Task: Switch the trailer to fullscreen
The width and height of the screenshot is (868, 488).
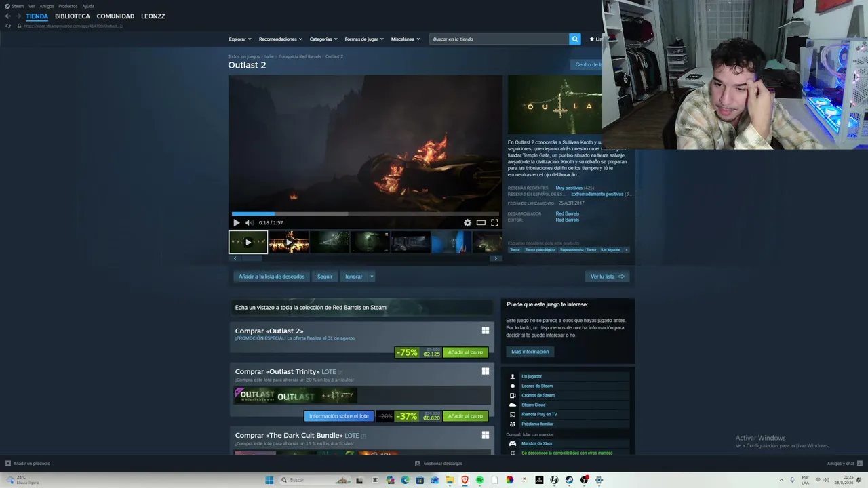Action: point(494,222)
